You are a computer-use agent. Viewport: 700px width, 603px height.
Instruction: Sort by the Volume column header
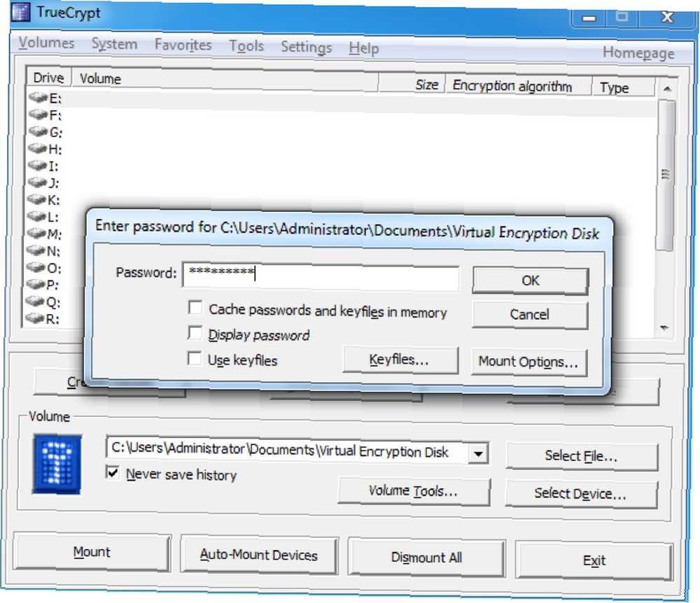pos(225,80)
